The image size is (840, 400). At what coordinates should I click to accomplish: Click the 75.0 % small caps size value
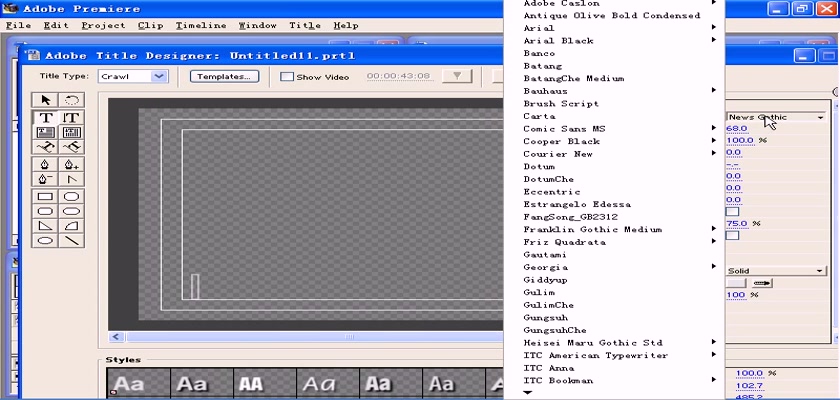(737, 223)
